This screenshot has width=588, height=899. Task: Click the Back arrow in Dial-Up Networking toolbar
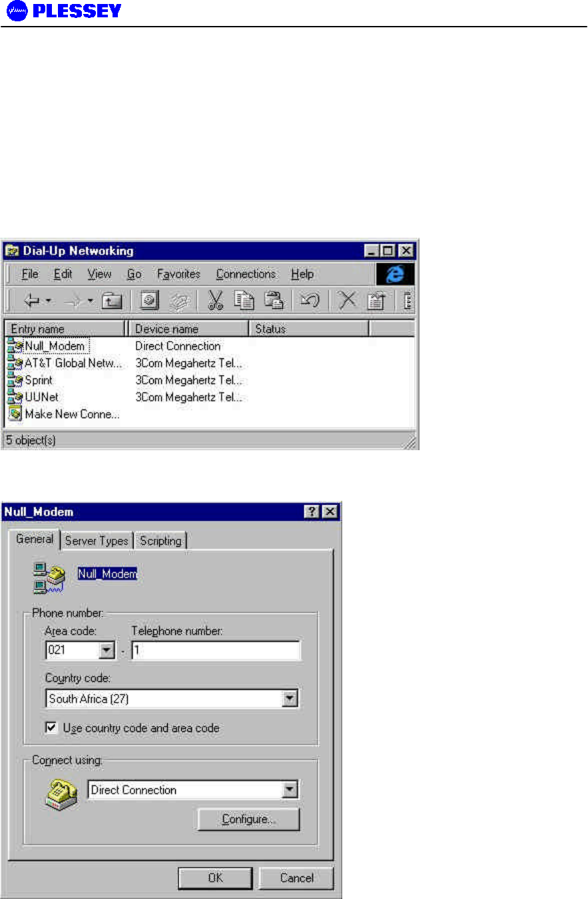point(31,301)
